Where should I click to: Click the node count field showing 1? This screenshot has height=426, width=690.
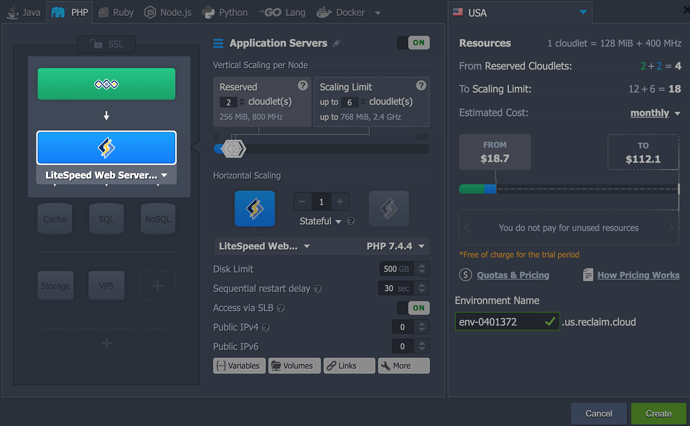coord(321,202)
